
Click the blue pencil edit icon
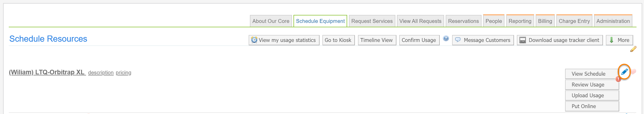pyautogui.click(x=624, y=72)
